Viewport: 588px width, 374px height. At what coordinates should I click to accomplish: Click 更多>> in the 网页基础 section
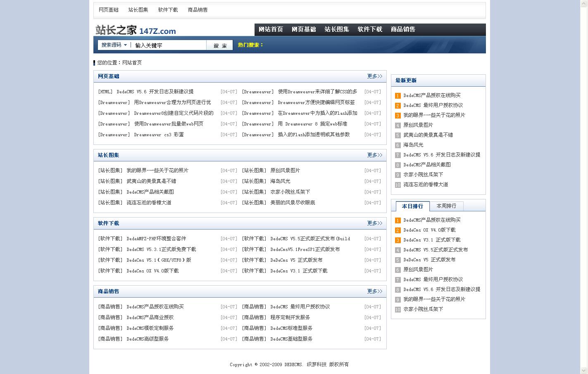(x=375, y=76)
